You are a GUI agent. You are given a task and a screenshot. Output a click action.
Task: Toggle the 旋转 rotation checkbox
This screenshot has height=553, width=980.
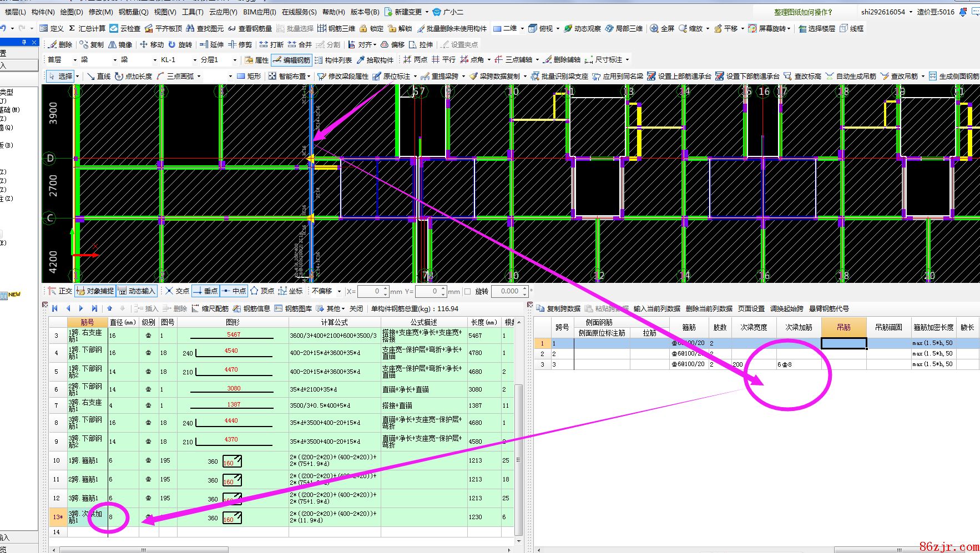(x=467, y=291)
